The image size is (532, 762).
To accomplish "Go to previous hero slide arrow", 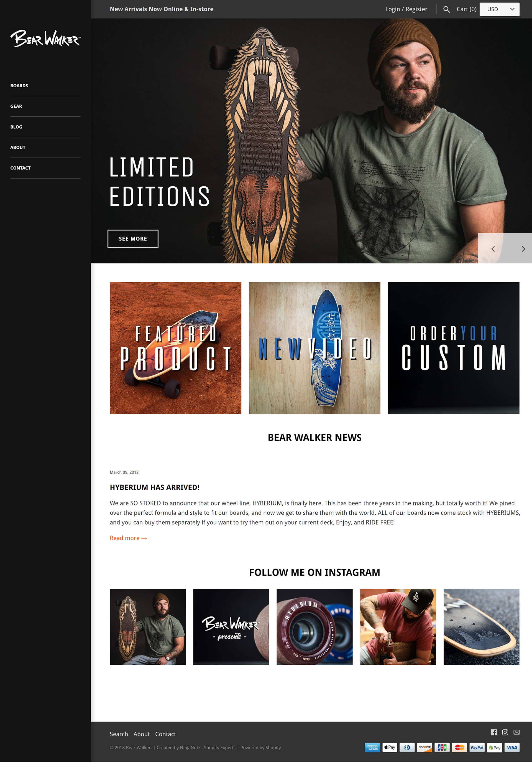I will (x=493, y=248).
